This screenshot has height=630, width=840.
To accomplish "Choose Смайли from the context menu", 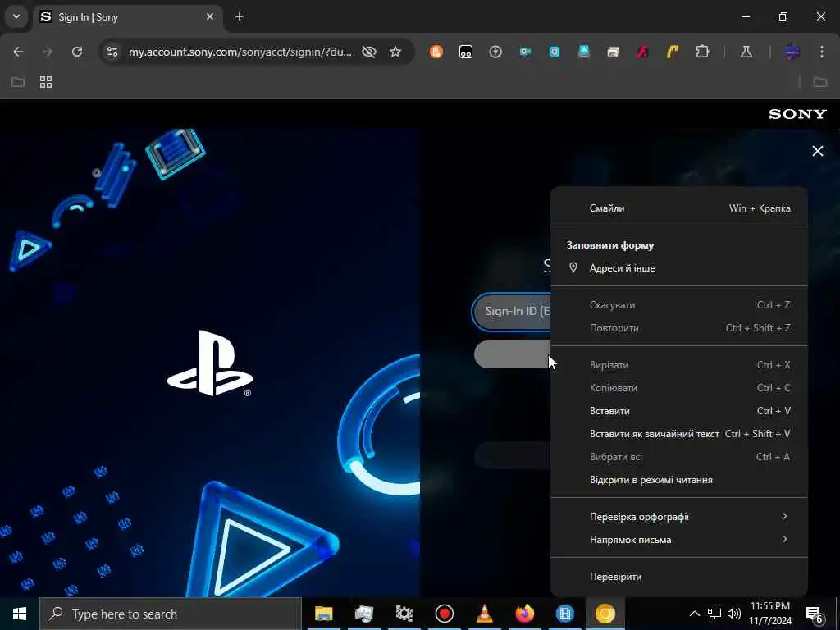I will tap(679, 208).
